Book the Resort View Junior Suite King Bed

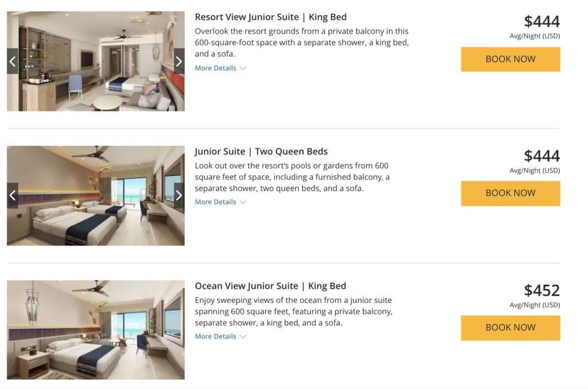[x=510, y=59]
